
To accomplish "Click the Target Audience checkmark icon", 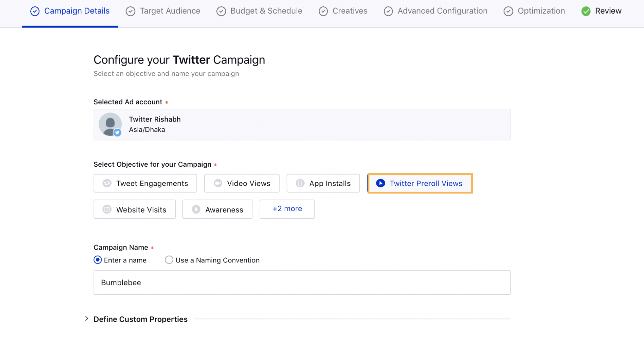I will tap(130, 11).
